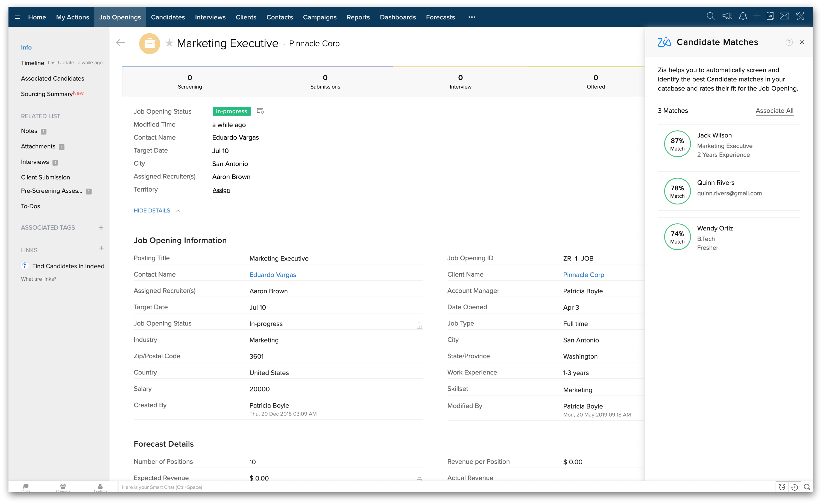The image size is (823, 504).
Task: Click the copy icon next to Job Opening Status
Action: tap(261, 111)
